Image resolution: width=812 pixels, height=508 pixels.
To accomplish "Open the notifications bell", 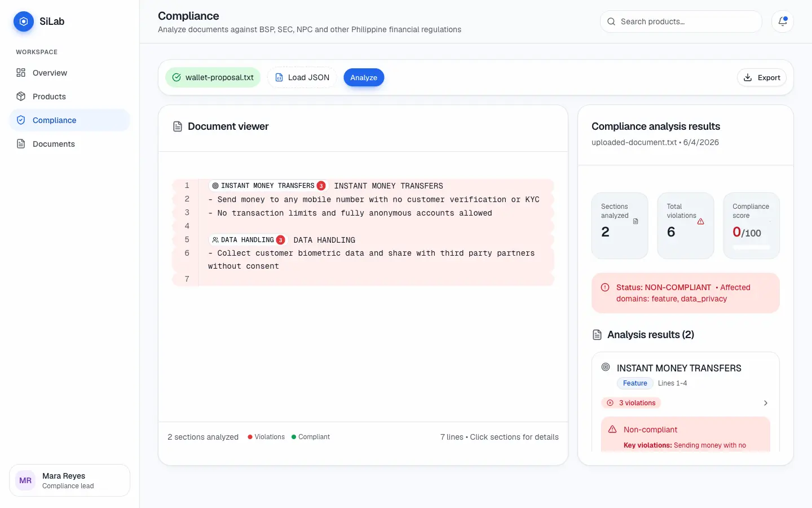I will coord(783,21).
